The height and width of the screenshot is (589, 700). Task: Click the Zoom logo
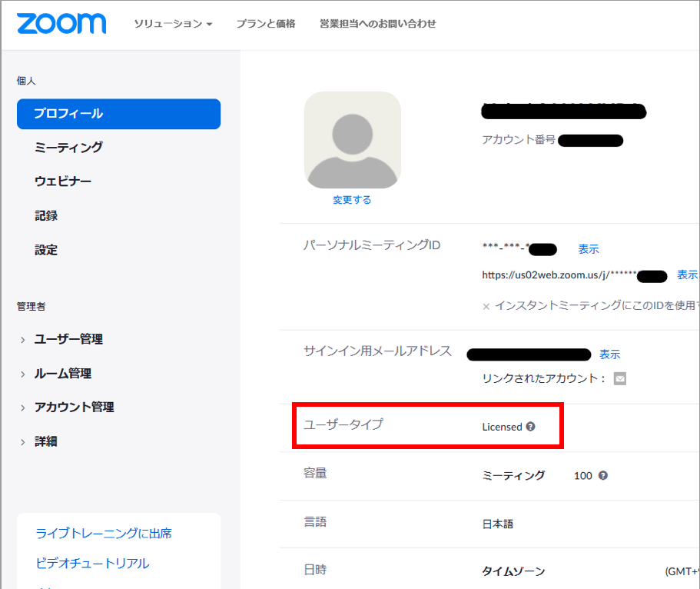coord(61,24)
